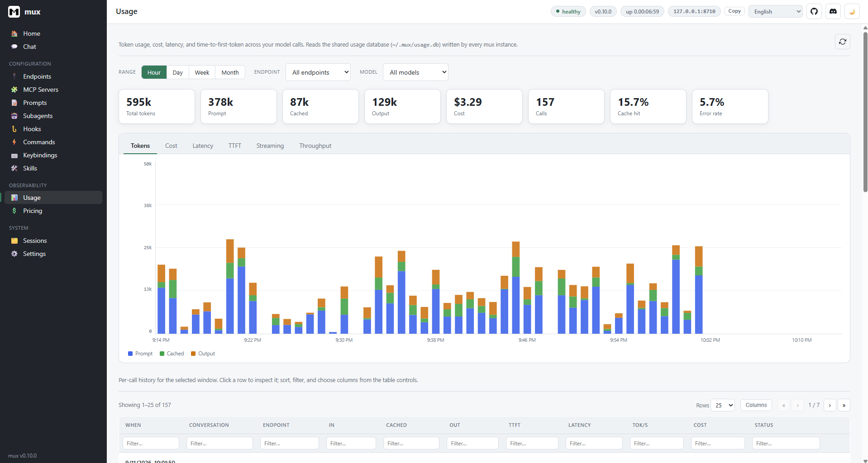Click the page vertical scrollbar thumb
Screen dimensions: 868x463
pyautogui.click(x=865, y=112)
